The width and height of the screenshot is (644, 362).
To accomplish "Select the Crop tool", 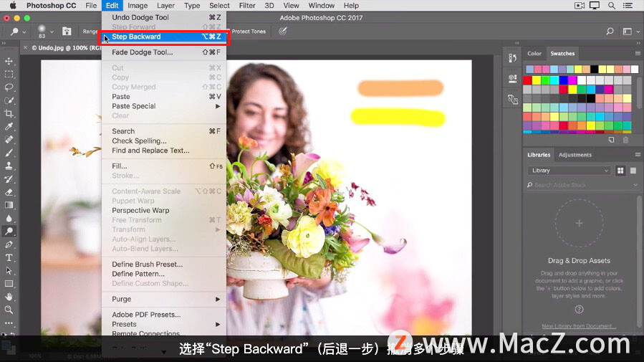I will click(x=9, y=114).
